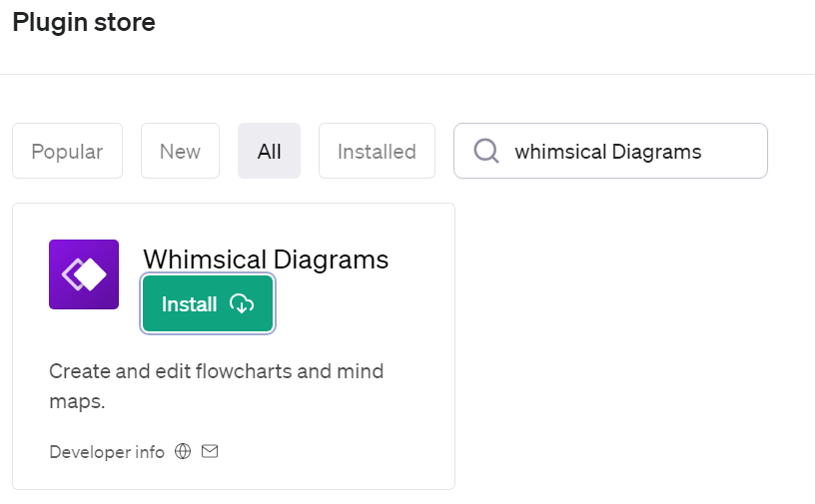Click the Plugin store heading
Screen dimensions: 815x504
84,22
